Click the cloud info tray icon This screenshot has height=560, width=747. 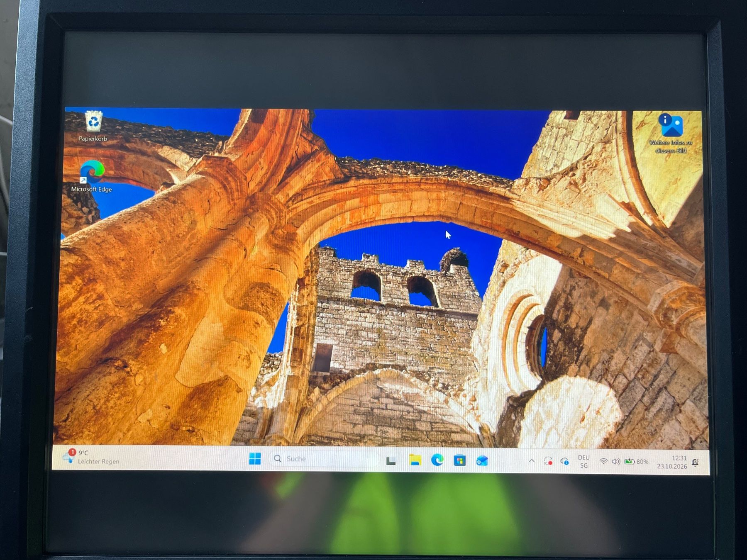tap(564, 461)
